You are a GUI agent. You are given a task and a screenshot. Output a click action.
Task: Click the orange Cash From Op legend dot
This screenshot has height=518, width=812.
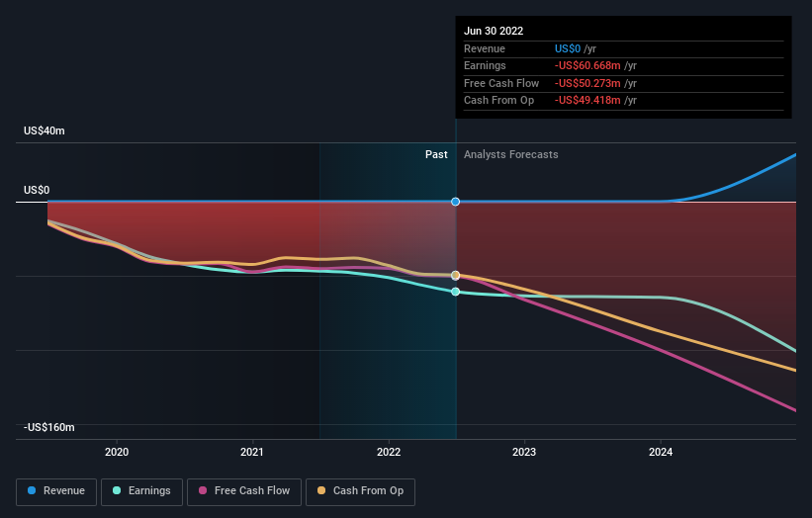321,490
